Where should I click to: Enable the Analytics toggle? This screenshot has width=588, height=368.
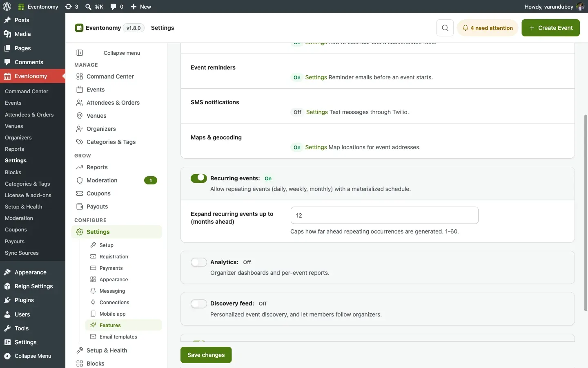[x=199, y=262]
